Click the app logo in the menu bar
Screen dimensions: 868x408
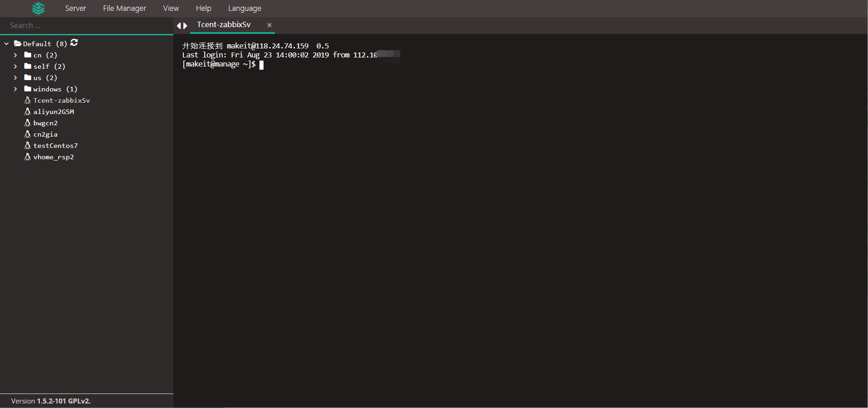(x=38, y=8)
